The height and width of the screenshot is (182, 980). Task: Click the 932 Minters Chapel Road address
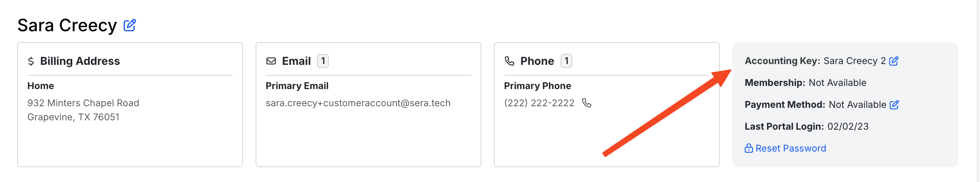tap(83, 103)
